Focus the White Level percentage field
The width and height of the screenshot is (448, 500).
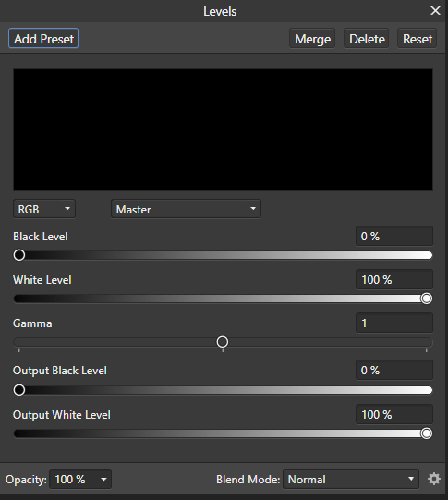tap(394, 279)
